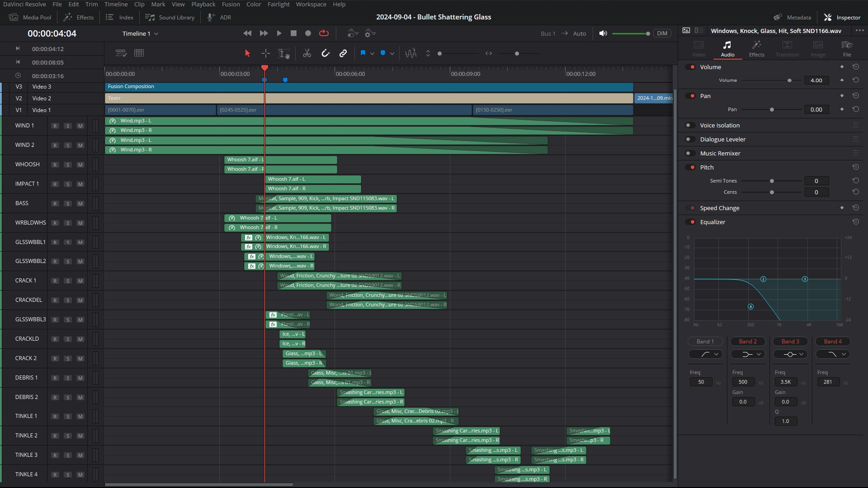The image size is (868, 488).
Task: Open the Sound Library panel
Action: 170,17
